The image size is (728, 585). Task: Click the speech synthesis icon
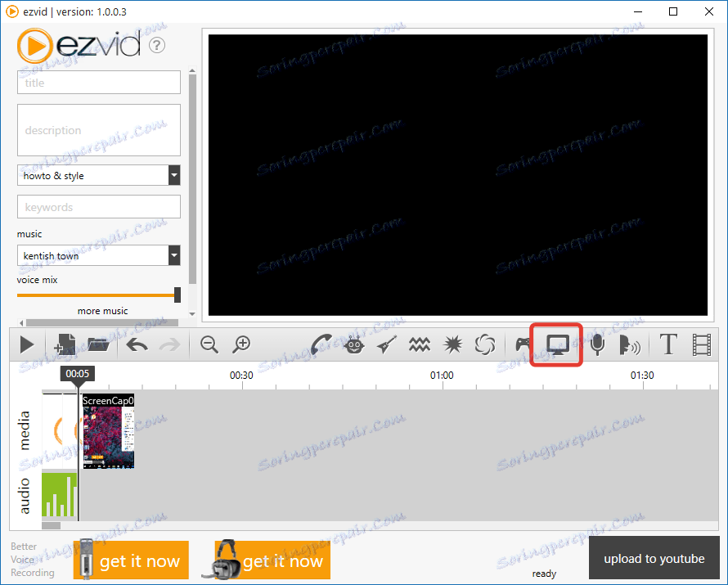tap(630, 345)
